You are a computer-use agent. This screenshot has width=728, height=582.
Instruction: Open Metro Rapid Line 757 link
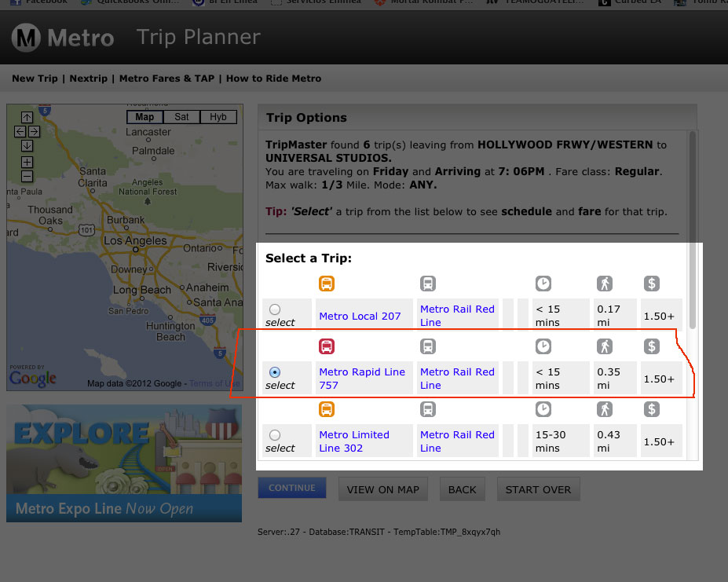pyautogui.click(x=362, y=379)
